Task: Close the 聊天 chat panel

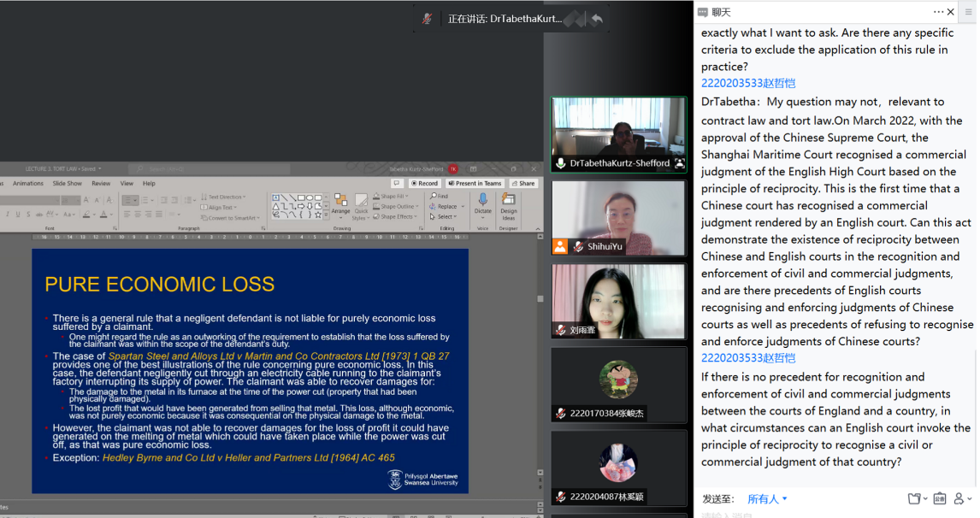Action: pyautogui.click(x=951, y=12)
